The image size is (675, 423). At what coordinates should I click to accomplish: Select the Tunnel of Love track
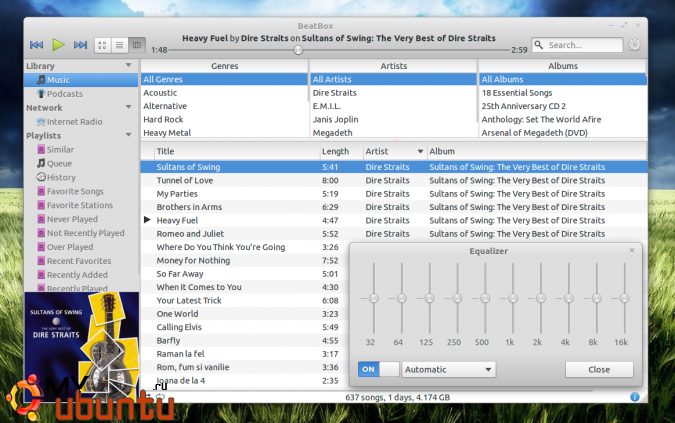pos(394,180)
